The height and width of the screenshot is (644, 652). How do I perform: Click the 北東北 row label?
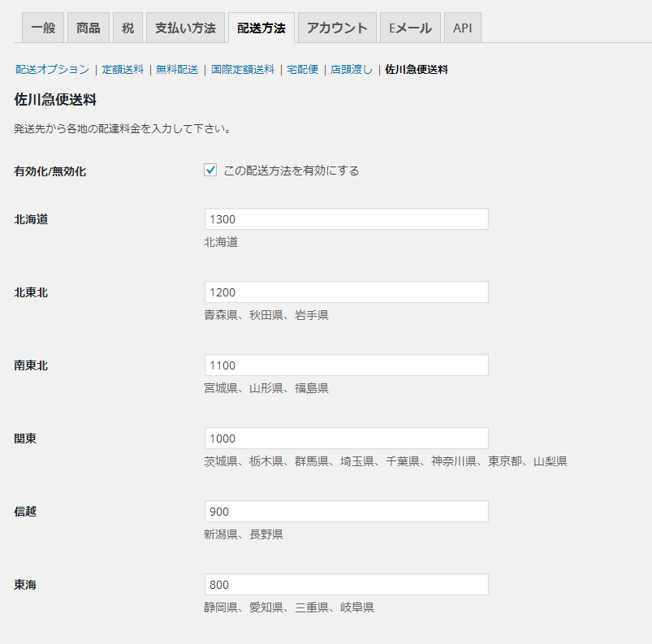(31, 292)
